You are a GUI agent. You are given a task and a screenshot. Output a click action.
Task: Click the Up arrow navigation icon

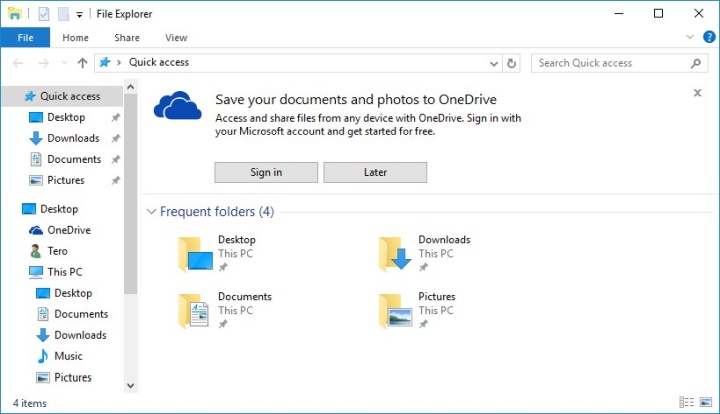82,63
